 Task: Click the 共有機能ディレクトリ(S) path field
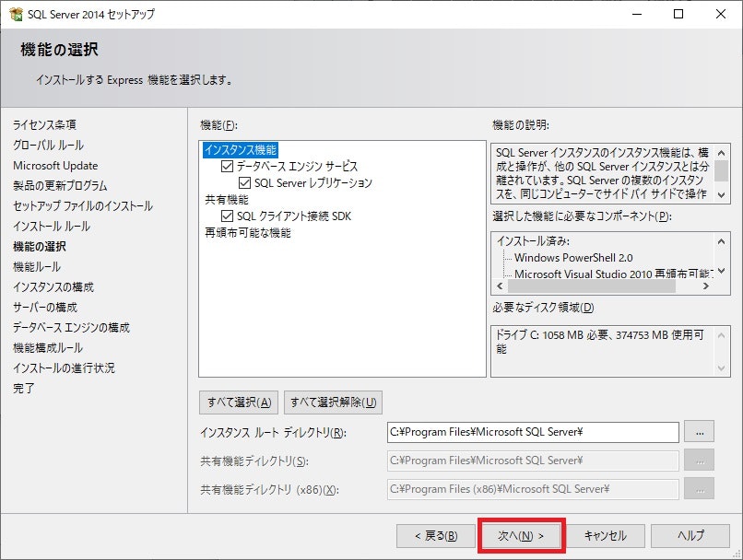point(533,461)
